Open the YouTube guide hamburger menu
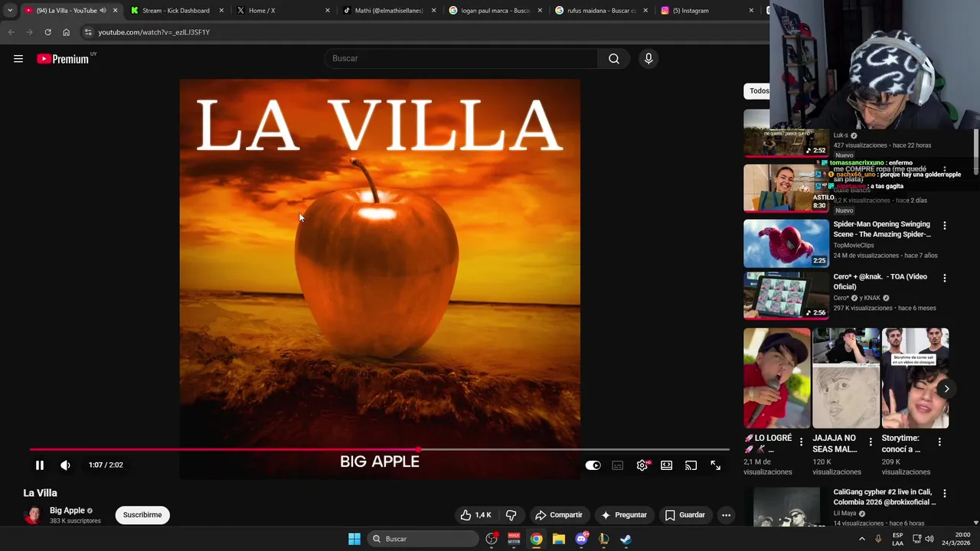This screenshot has width=980, height=551. (18, 59)
